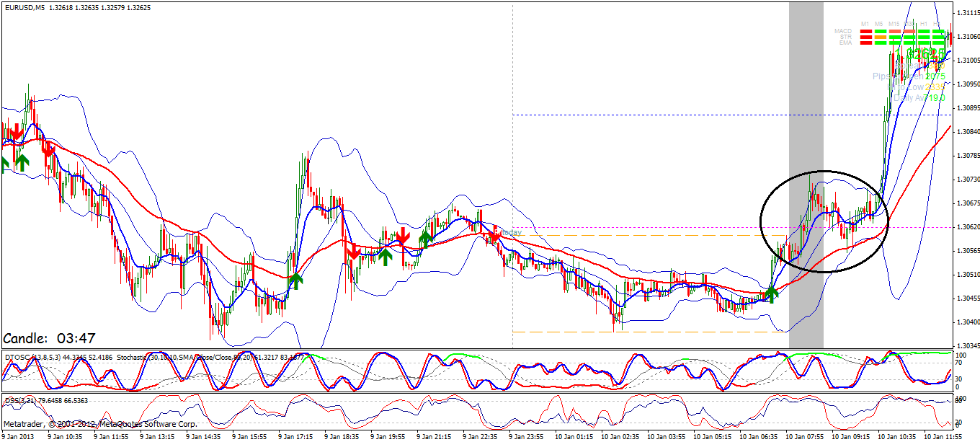Click the rightmost green up arrow signal

[772, 293]
